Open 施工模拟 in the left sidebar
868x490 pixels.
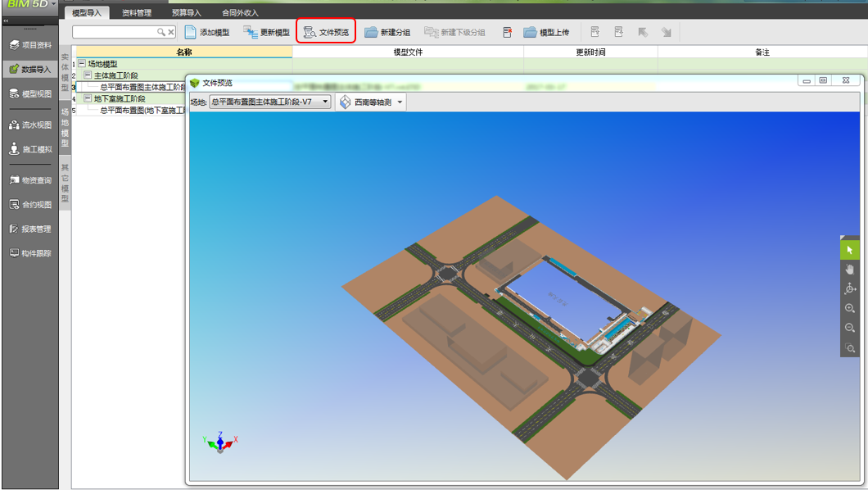point(30,149)
